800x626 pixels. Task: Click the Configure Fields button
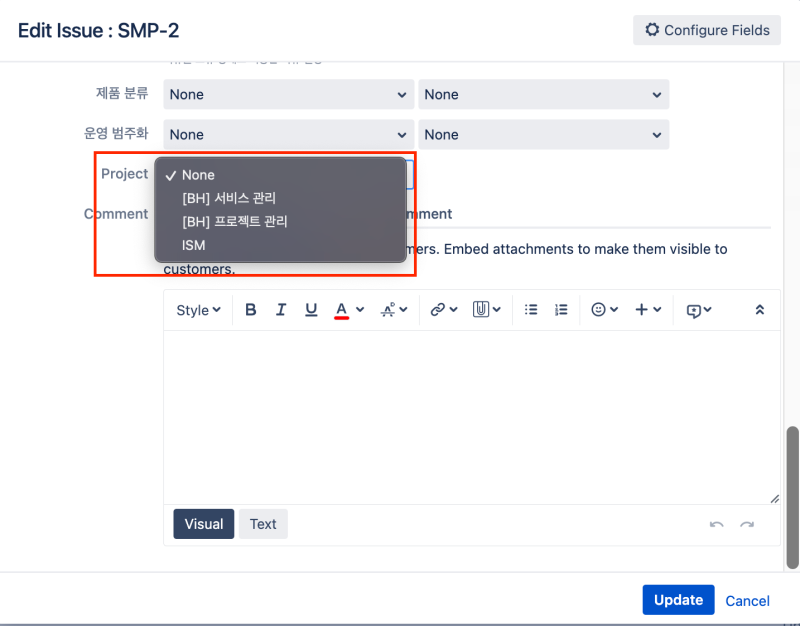tap(707, 30)
